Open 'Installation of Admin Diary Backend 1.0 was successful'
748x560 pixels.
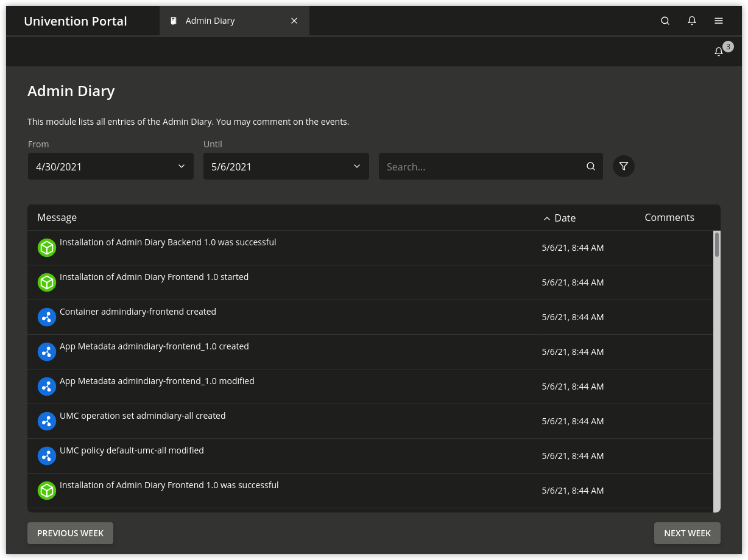coord(168,242)
